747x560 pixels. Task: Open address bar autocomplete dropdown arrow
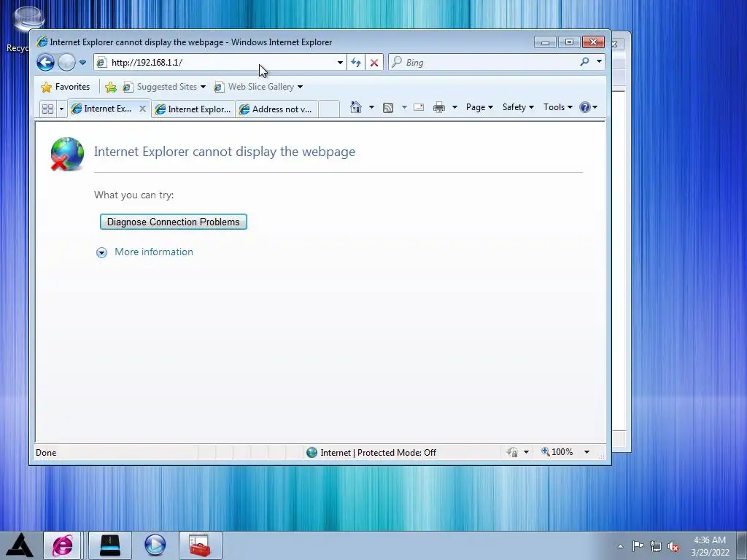click(340, 63)
